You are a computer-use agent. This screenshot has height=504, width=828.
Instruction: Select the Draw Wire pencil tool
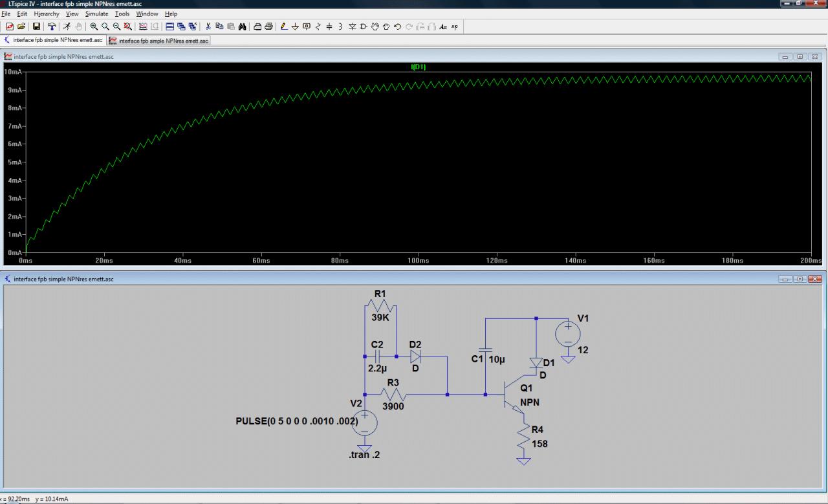coord(284,27)
